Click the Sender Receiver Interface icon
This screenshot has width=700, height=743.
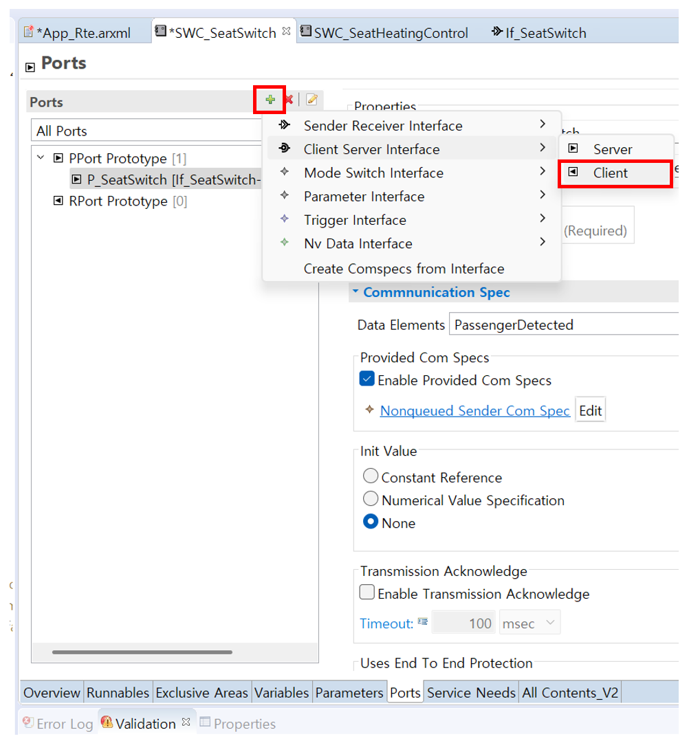(285, 125)
